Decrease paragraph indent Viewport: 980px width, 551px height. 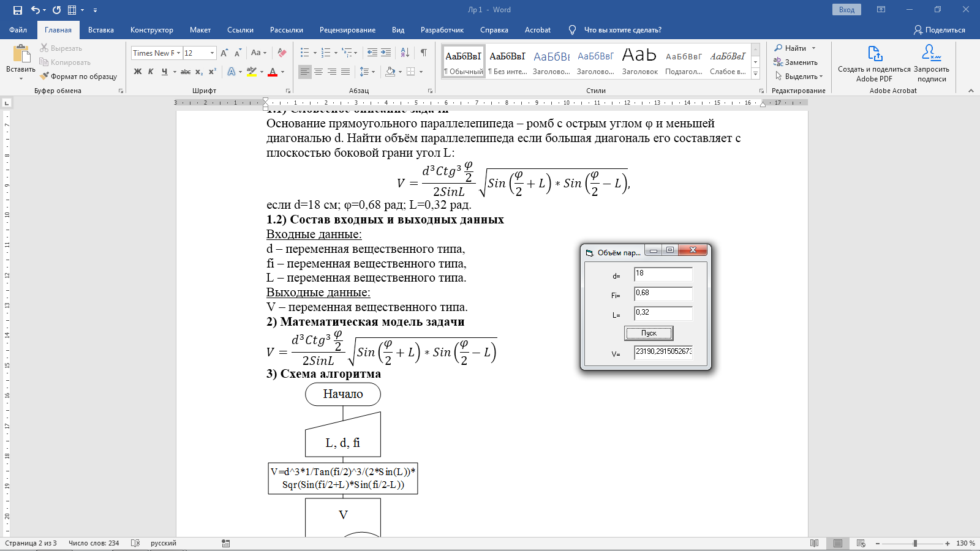pos(372,53)
